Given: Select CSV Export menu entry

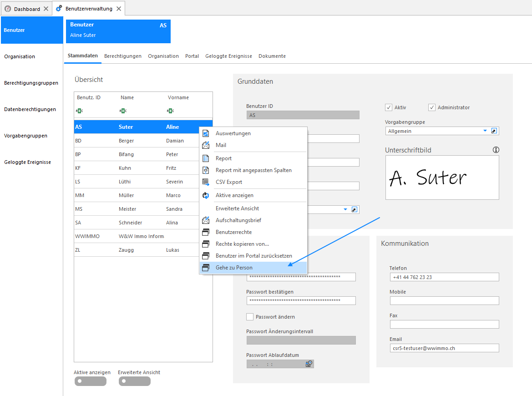Looking at the screenshot, I should pos(253,182).
